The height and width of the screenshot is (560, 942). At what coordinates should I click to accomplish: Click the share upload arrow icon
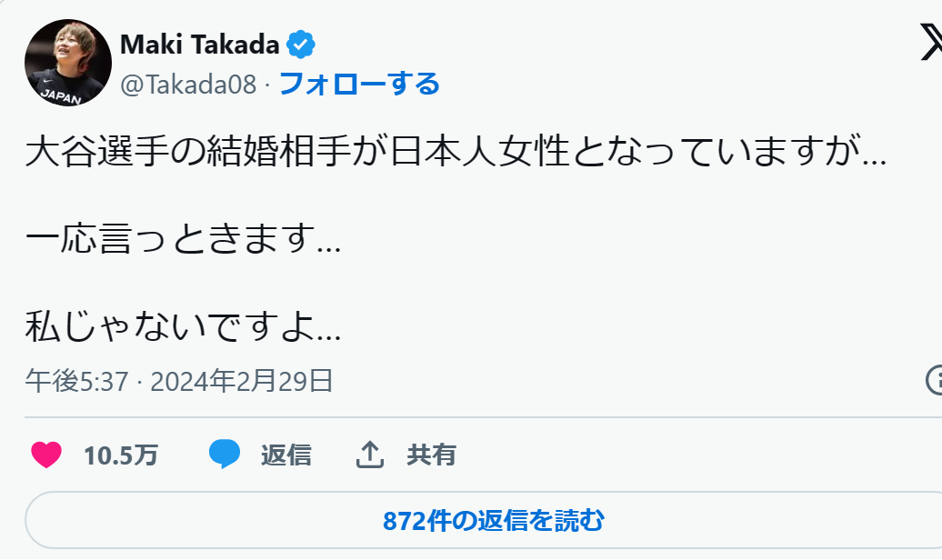point(369,455)
